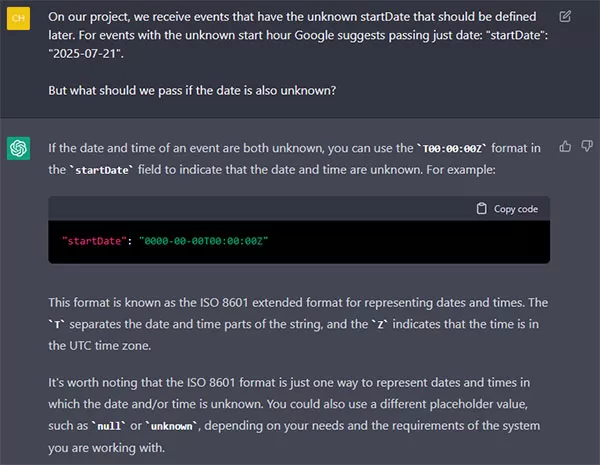
Task: Click the inline code word null
Action: (x=109, y=426)
